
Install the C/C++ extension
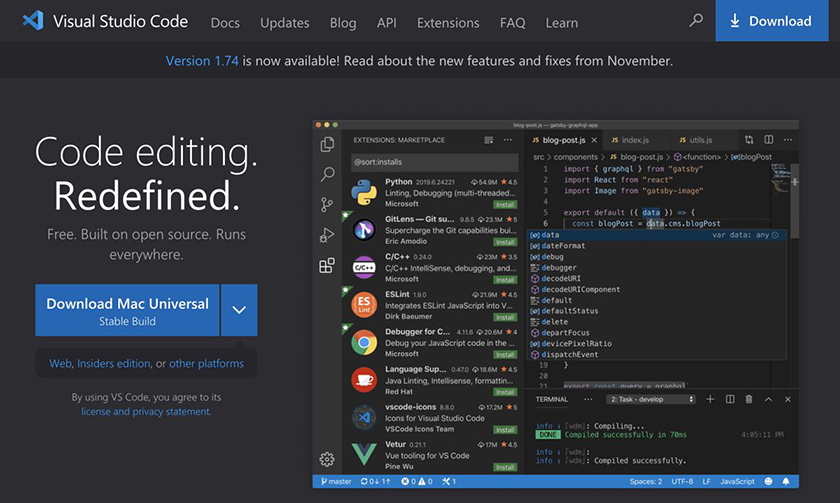click(x=505, y=280)
